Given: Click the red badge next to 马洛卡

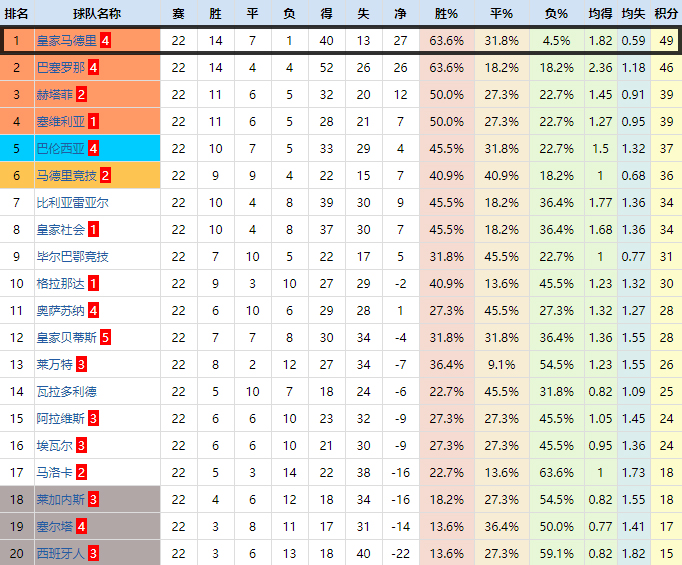Looking at the screenshot, I should coord(81,472).
